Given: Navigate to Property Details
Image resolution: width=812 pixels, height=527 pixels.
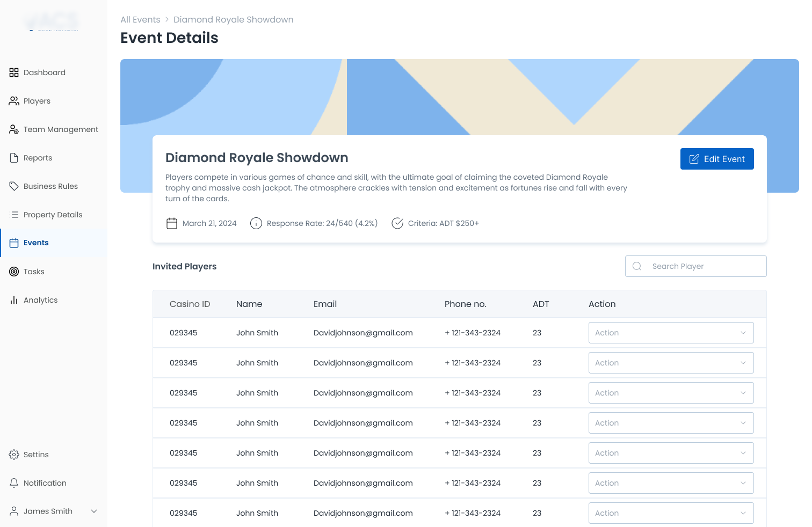Looking at the screenshot, I should (53, 215).
